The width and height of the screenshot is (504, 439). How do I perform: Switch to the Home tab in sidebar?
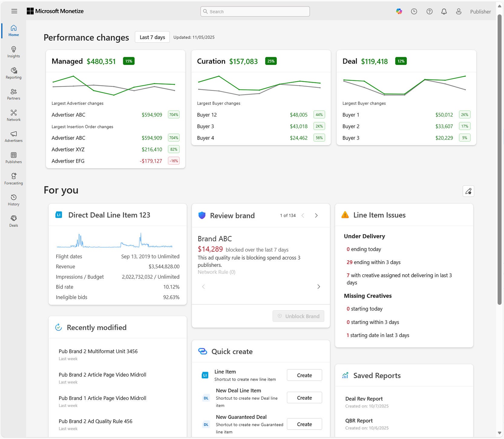13,30
